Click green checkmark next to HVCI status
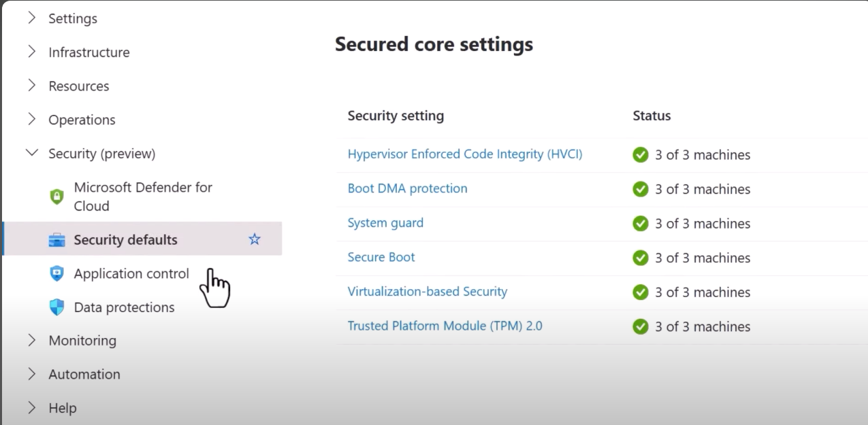Viewport: 868px width, 425px height. (x=641, y=155)
